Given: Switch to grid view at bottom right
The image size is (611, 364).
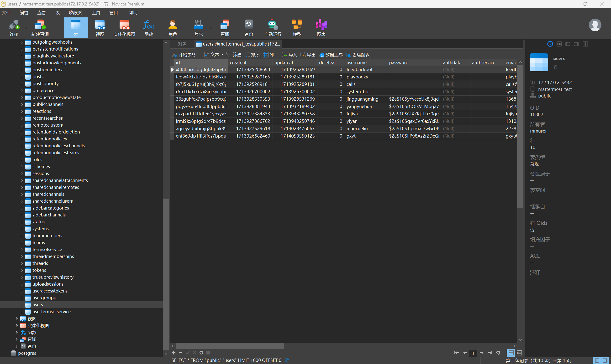Looking at the screenshot, I should coord(511,353).
